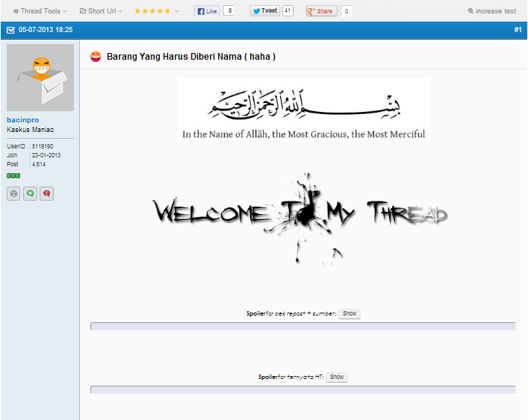The image size is (528, 420).
Task: Click the Welcome To My Thread image
Action: click(301, 219)
